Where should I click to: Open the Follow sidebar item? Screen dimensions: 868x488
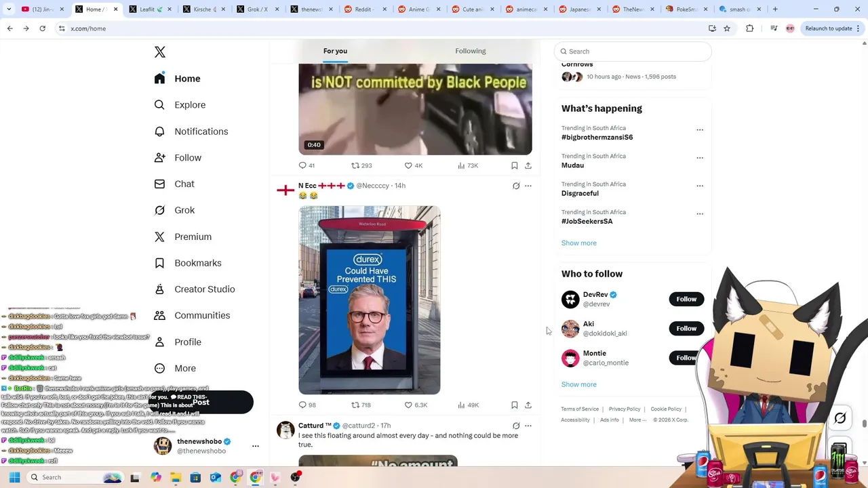pyautogui.click(x=178, y=158)
